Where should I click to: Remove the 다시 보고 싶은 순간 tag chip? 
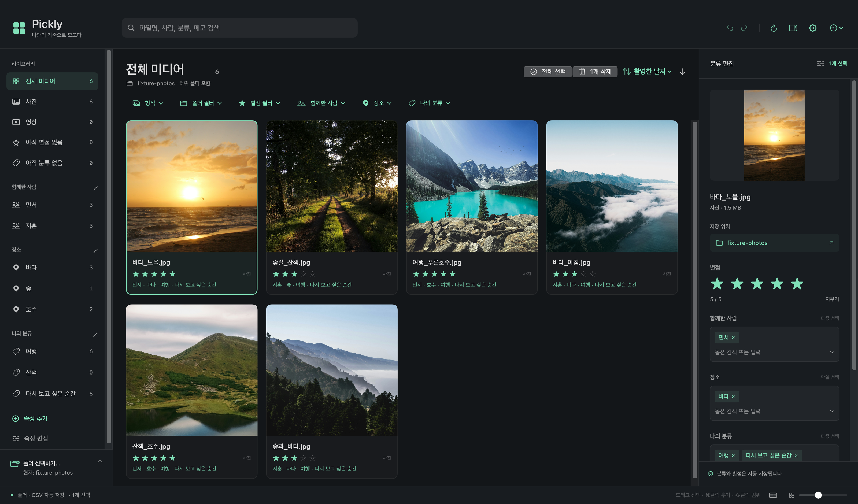tap(796, 455)
